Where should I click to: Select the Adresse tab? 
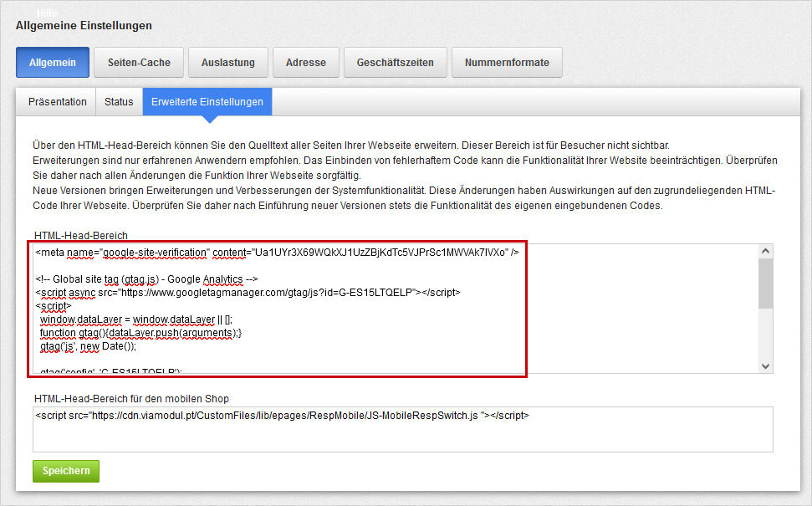[x=306, y=63]
